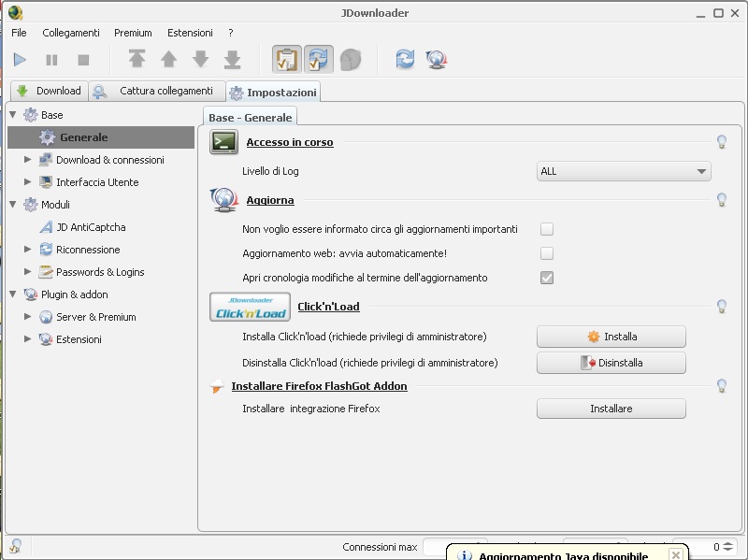748x560 pixels.
Task: Click the reconnect arrows toolbar icon
Action: 405,60
